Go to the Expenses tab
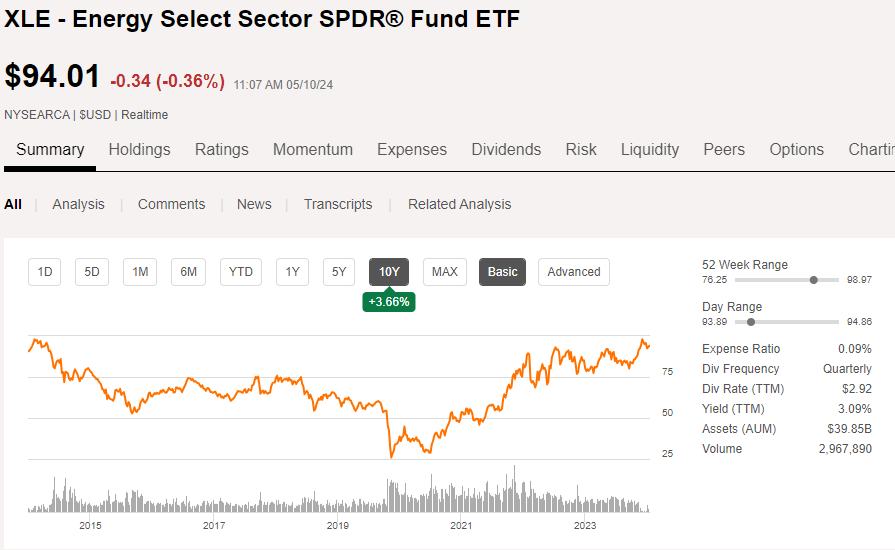The image size is (895, 550). pos(411,150)
